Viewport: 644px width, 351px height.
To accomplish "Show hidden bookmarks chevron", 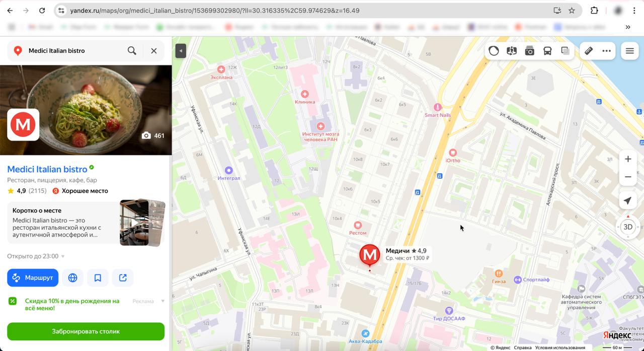I will click(628, 27).
